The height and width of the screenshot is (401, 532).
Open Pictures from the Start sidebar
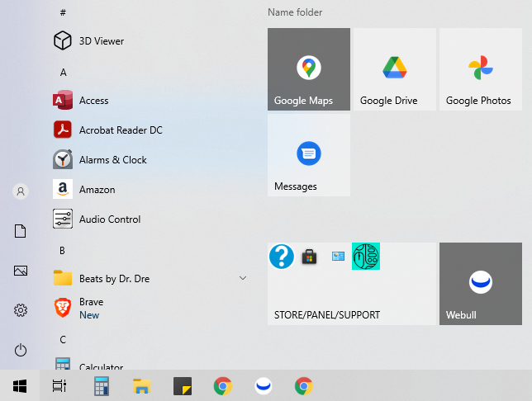[x=21, y=271]
